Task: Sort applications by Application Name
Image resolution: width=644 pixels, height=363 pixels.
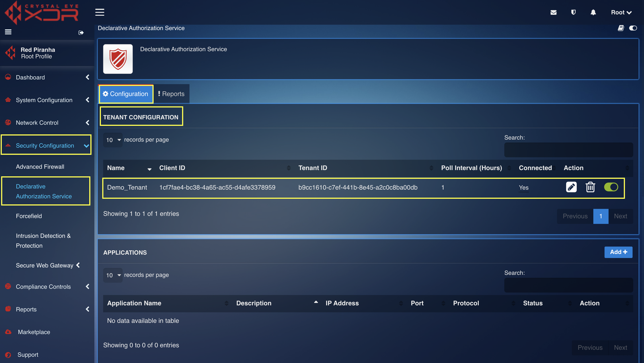Action: (x=168, y=303)
